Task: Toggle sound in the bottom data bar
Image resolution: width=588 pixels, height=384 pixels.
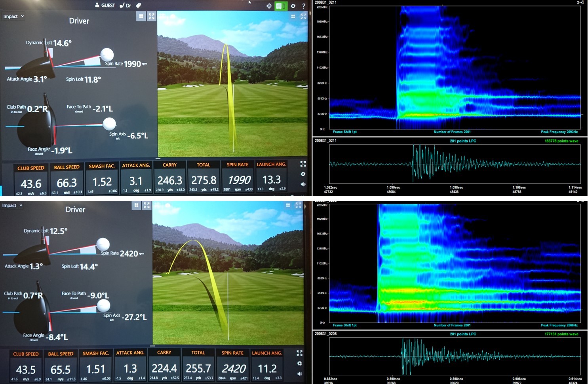Action: pos(300,374)
